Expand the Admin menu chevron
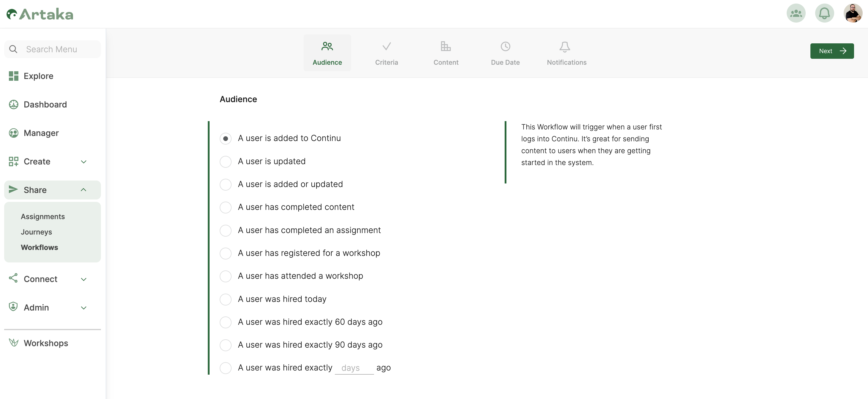This screenshot has height=399, width=868. [84, 308]
